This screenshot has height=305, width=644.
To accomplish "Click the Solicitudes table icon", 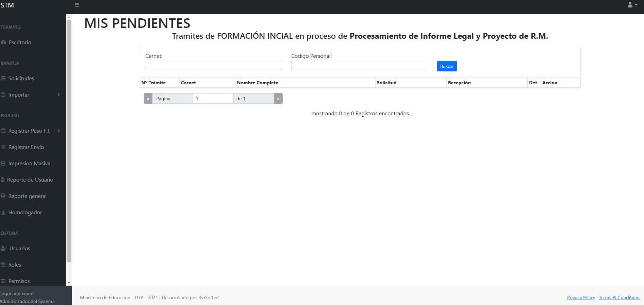I will [3, 79].
